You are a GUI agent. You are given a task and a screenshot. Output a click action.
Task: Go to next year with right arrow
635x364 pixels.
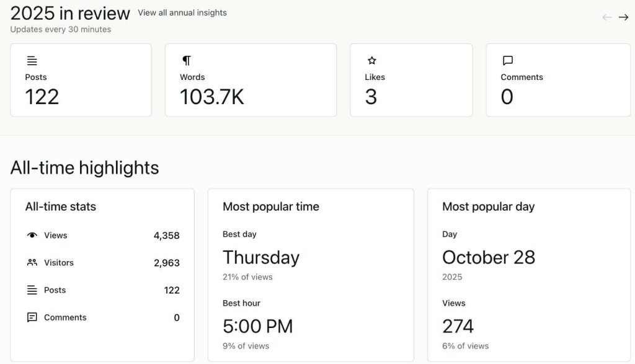pyautogui.click(x=624, y=17)
